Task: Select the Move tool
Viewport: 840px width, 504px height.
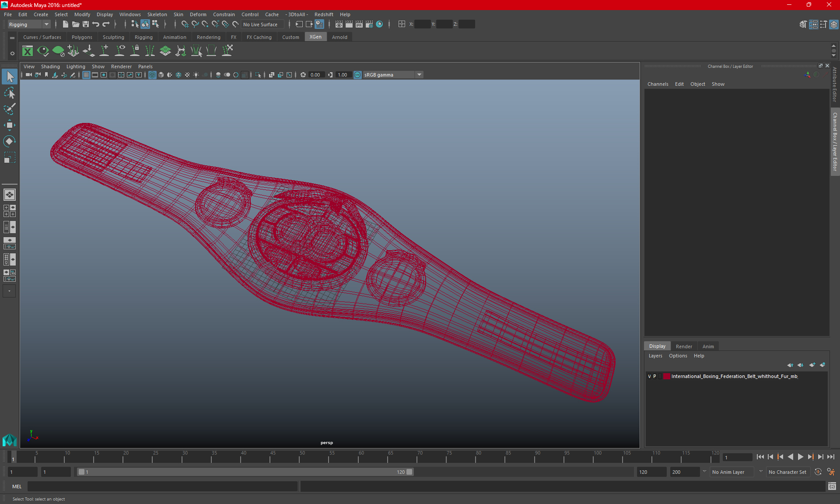Action: click(x=10, y=125)
